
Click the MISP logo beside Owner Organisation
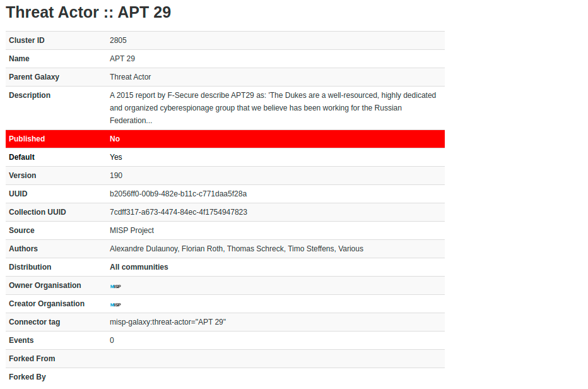[x=115, y=286]
